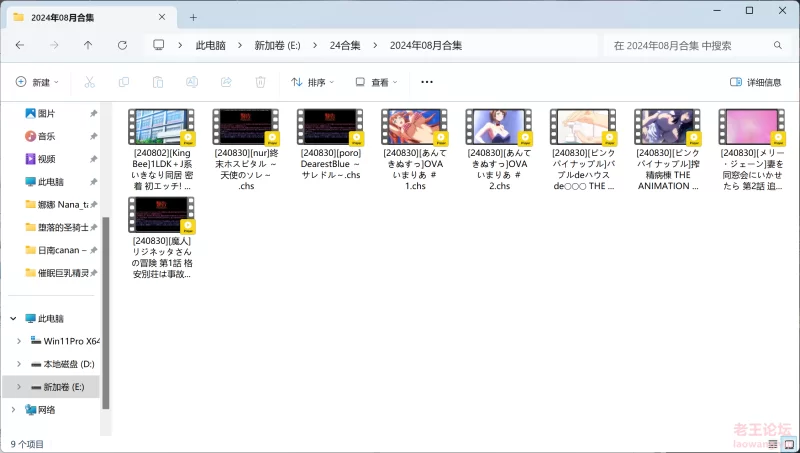The image size is (800, 453).
Task: Switch to large thumbnails view in status bar
Action: coord(788,443)
